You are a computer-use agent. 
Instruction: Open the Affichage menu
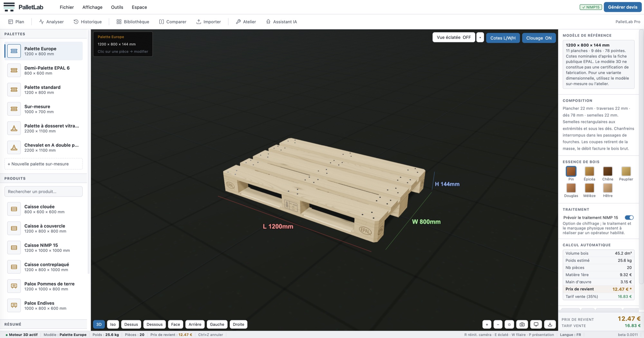coord(92,7)
